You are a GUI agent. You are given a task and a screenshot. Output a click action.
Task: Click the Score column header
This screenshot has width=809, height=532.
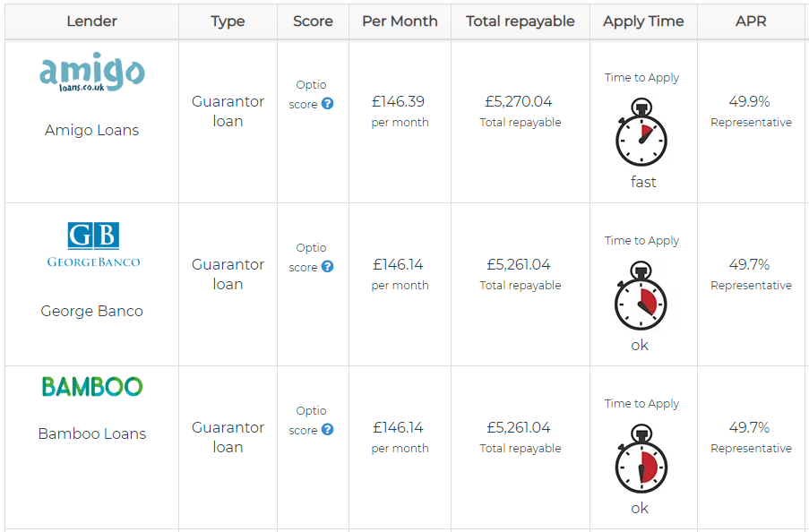click(313, 21)
